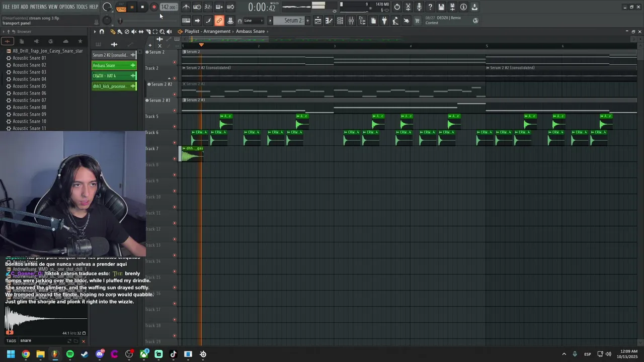The width and height of the screenshot is (644, 362).
Task: Open AB_Drill_Trap_Jon_Casey_Snare_star in browser
Action: coord(44,51)
